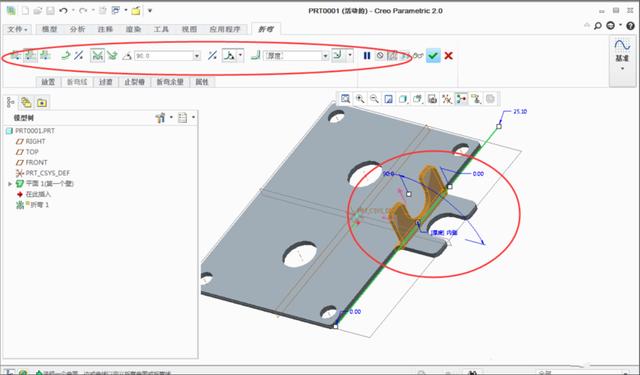Screen dimensions: 640x375
Task: Select 折弯 1 feature in model tree
Action: click(x=32, y=205)
